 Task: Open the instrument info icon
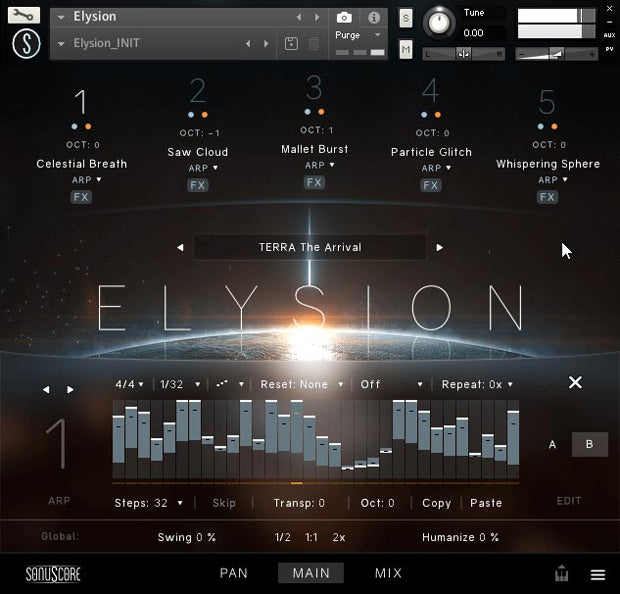[374, 18]
